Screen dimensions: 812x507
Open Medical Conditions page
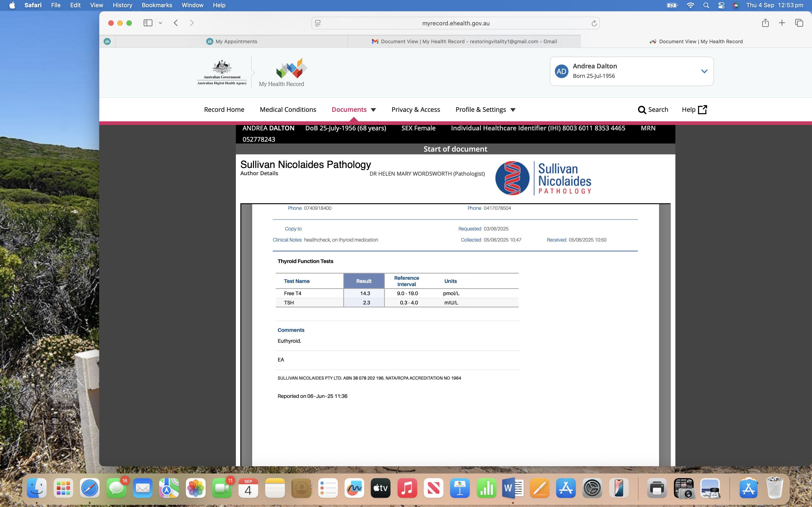coord(288,110)
